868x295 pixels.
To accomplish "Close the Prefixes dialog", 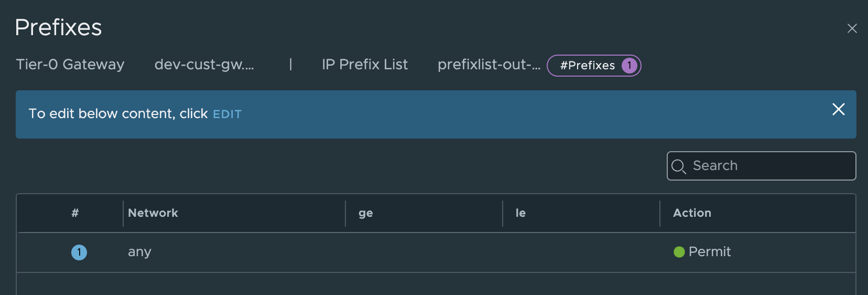I will pos(852,29).
